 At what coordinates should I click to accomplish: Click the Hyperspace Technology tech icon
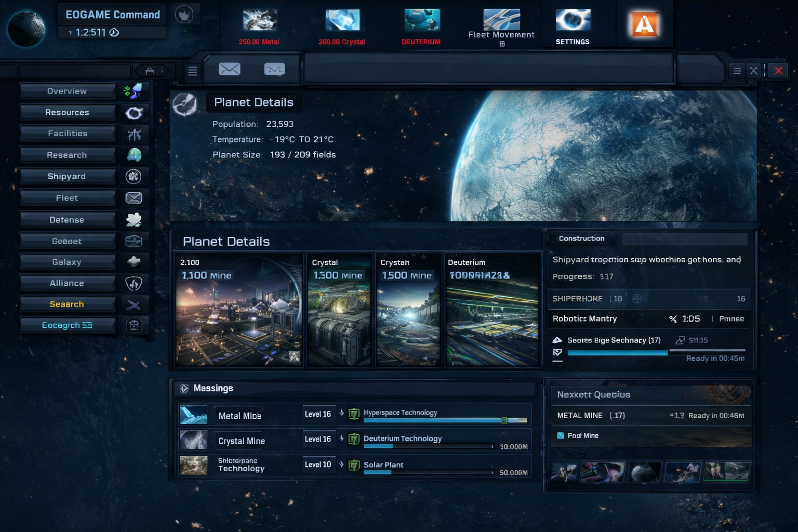[354, 414]
